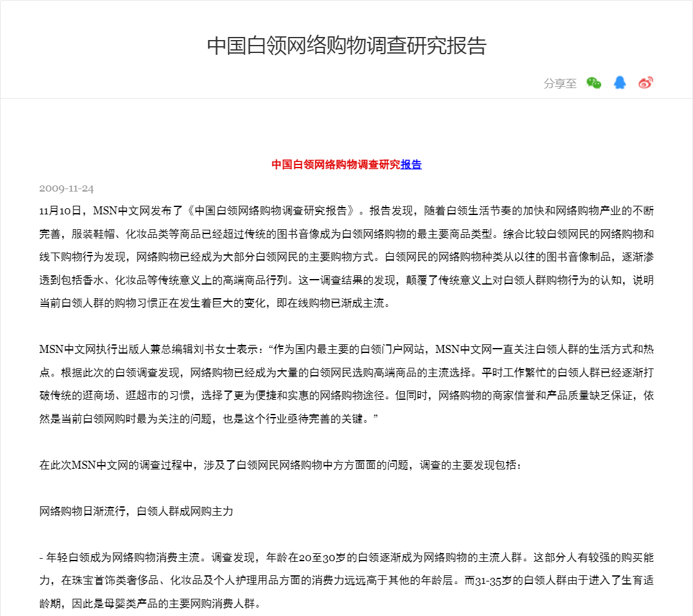Share the article to Sina Weibo
693x616 pixels.
pyautogui.click(x=646, y=83)
